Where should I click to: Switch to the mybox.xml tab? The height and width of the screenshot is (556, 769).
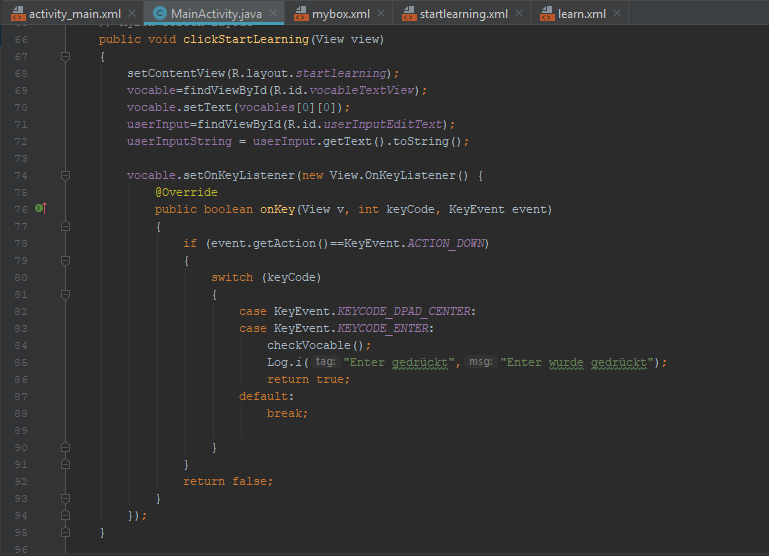340,14
